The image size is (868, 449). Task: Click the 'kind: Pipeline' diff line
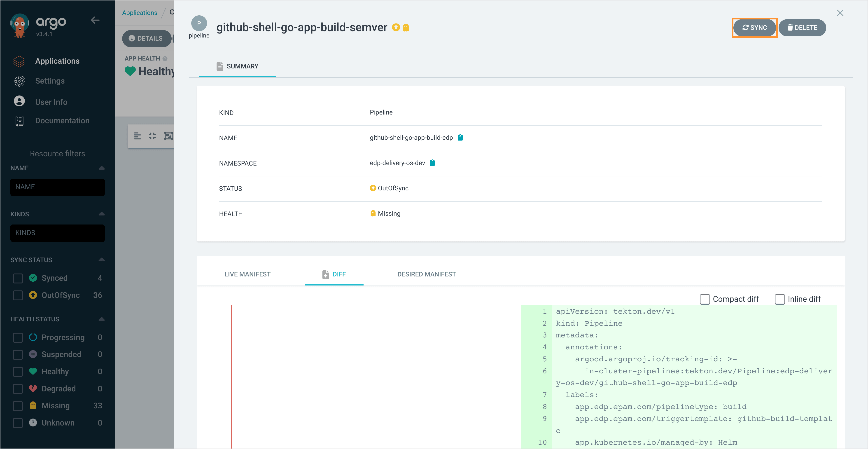(x=589, y=323)
